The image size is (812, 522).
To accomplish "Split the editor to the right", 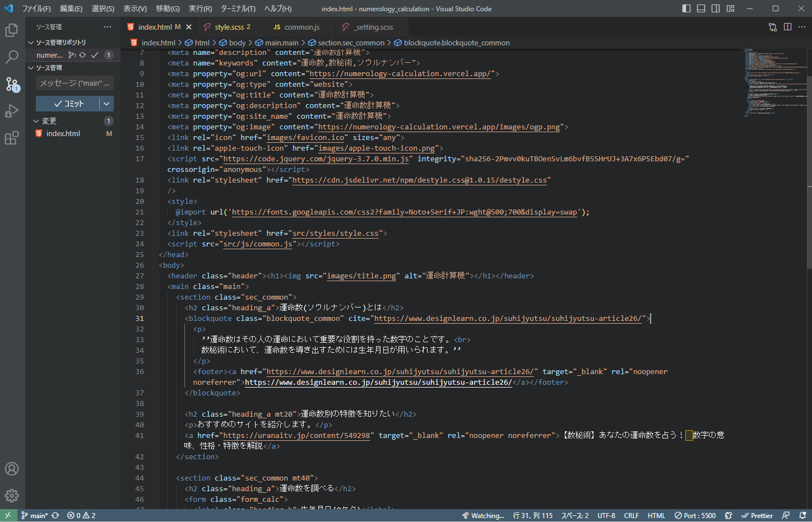I will [787, 27].
